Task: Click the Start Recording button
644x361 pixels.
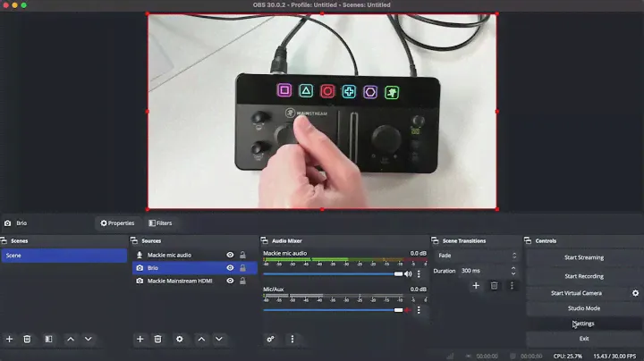Action: point(583,276)
